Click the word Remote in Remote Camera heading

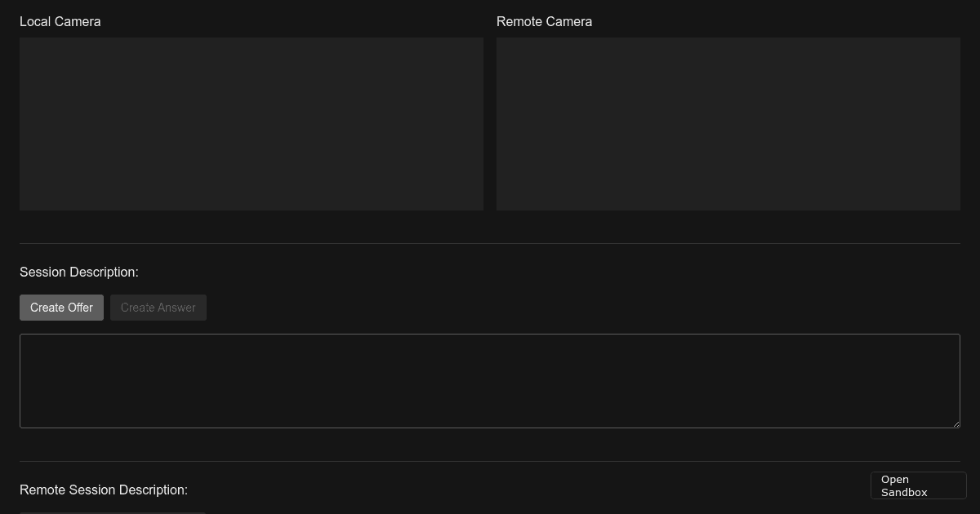(519, 22)
